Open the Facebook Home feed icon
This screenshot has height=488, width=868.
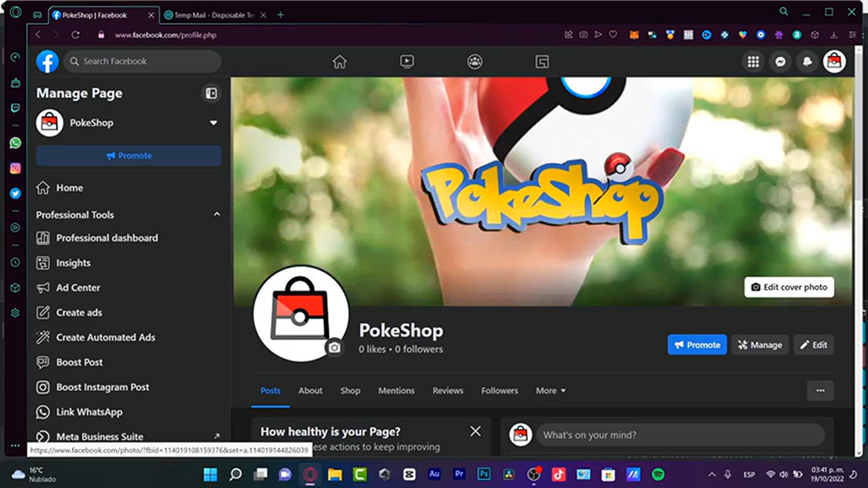(x=340, y=61)
